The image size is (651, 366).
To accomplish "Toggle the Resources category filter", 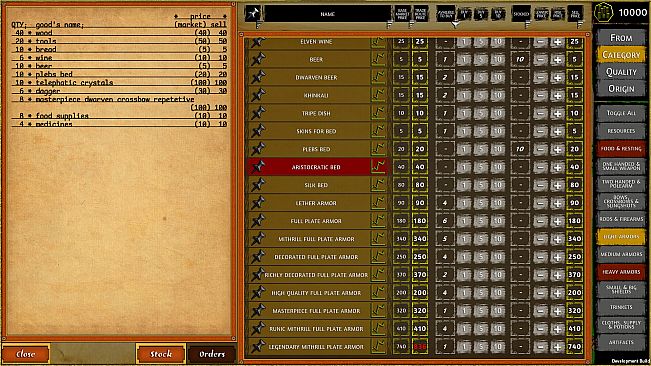I will tap(621, 131).
